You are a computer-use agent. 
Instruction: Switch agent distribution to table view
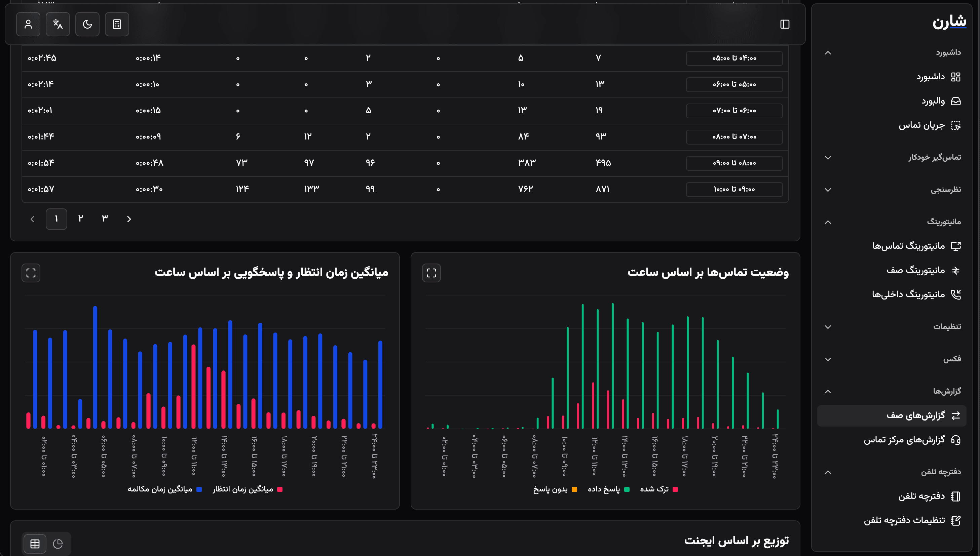(35, 544)
